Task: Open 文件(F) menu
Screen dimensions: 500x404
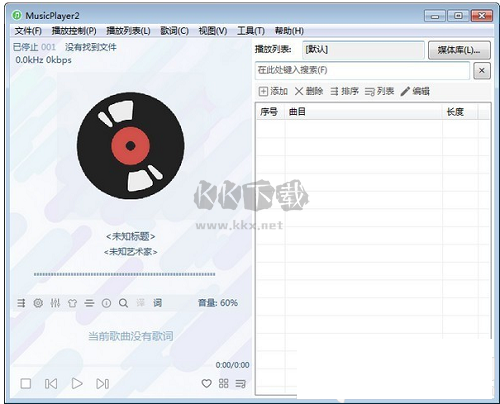Action: [x=28, y=31]
